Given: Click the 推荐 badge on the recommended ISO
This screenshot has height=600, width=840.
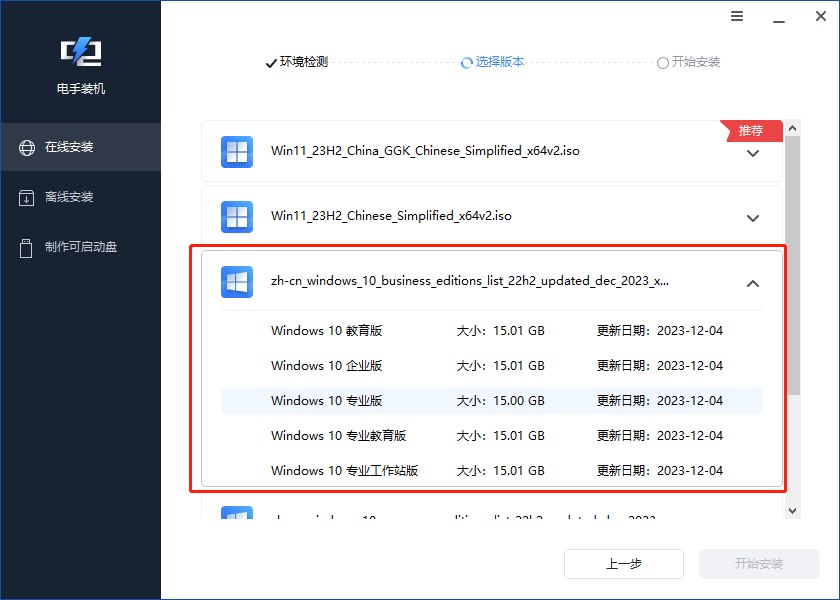Looking at the screenshot, I should coord(750,130).
